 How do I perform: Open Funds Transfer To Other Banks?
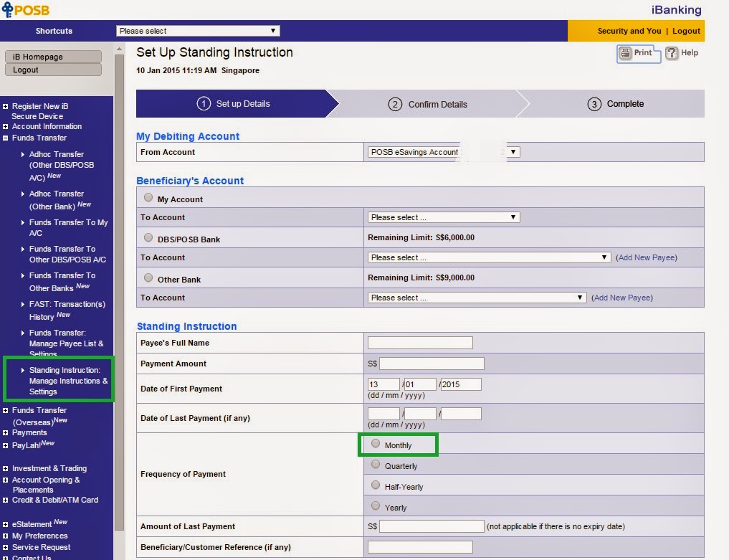(62, 282)
